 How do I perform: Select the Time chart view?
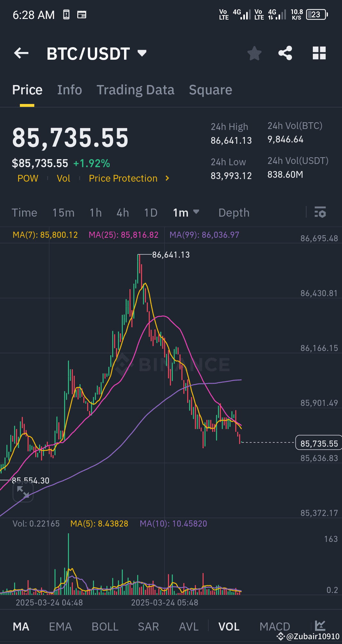[24, 213]
